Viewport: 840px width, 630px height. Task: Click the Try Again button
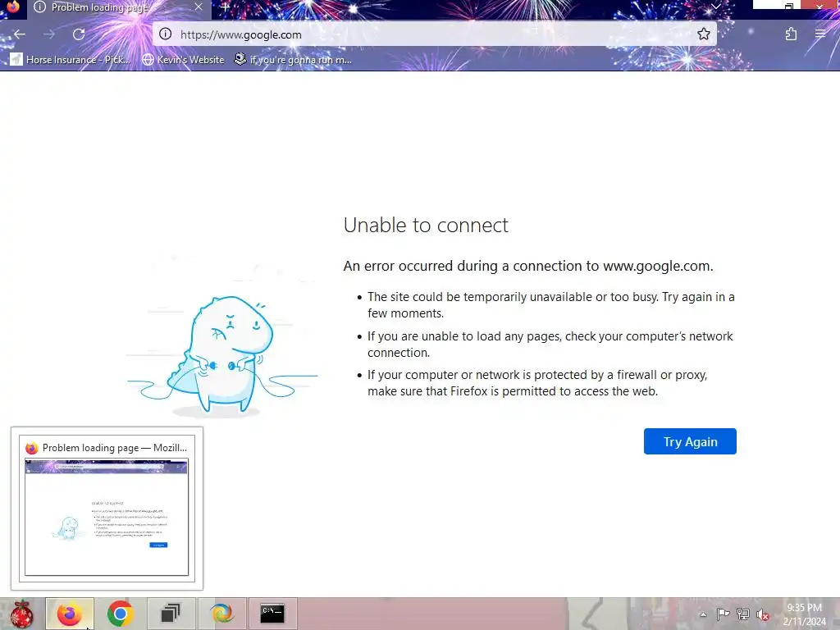tap(690, 441)
